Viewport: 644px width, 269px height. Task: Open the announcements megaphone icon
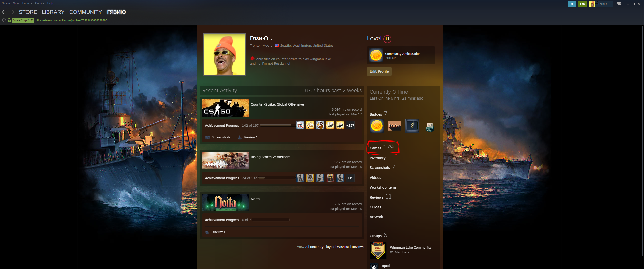point(572,4)
